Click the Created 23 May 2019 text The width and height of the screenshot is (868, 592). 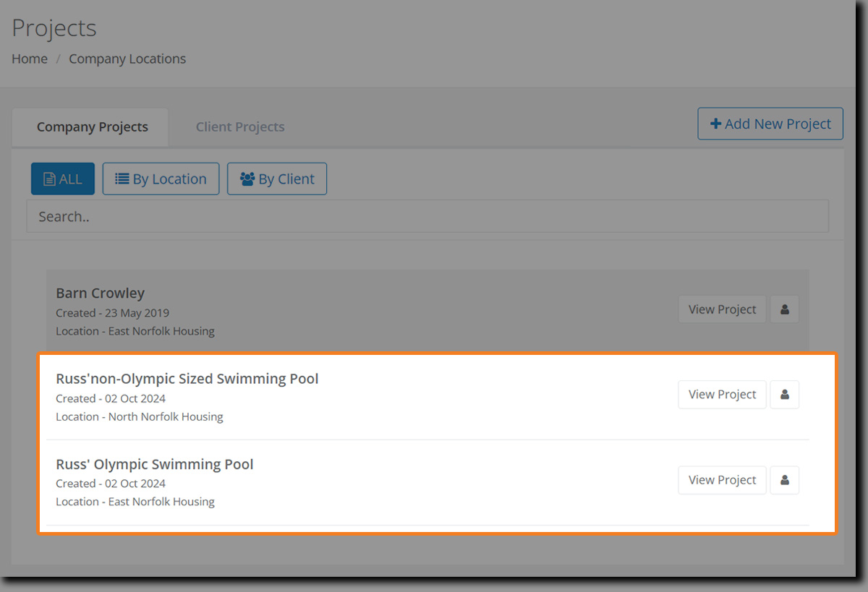112,313
